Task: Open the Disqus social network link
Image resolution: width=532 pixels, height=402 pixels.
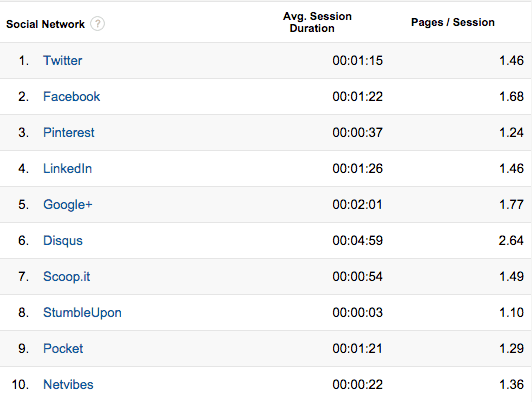Action: tap(63, 241)
